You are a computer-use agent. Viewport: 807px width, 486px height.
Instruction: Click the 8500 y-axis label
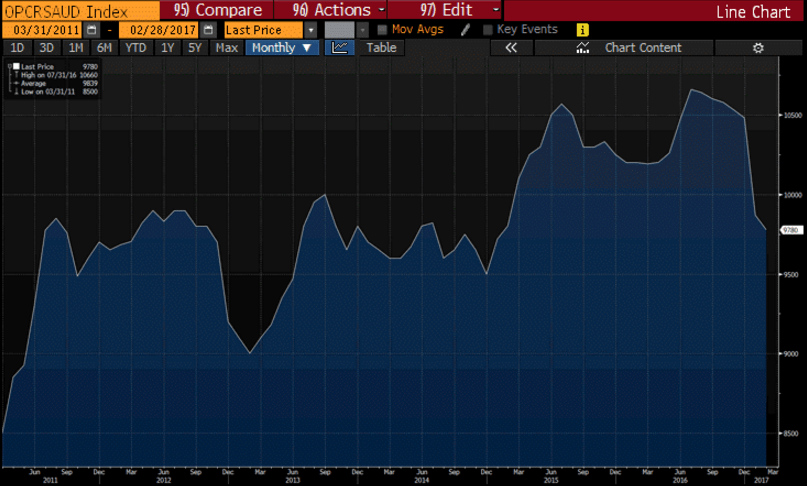pyautogui.click(x=791, y=433)
